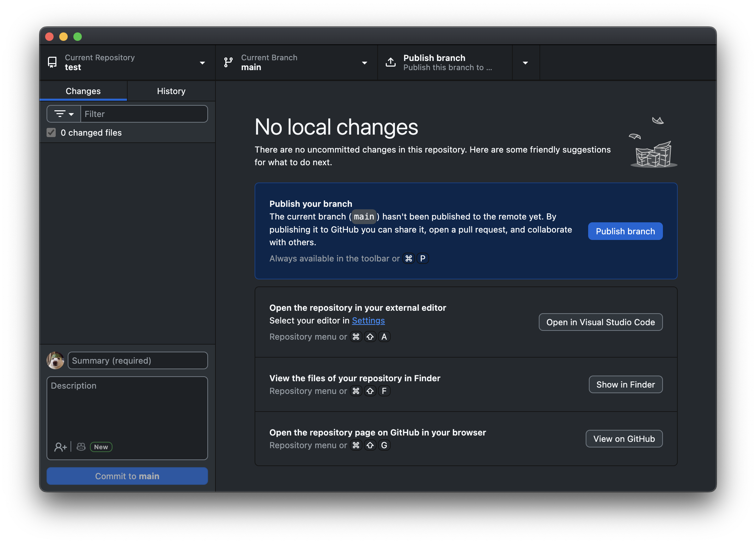The image size is (756, 544).
Task: Click the user avatar thumbnail
Action: tap(55, 360)
